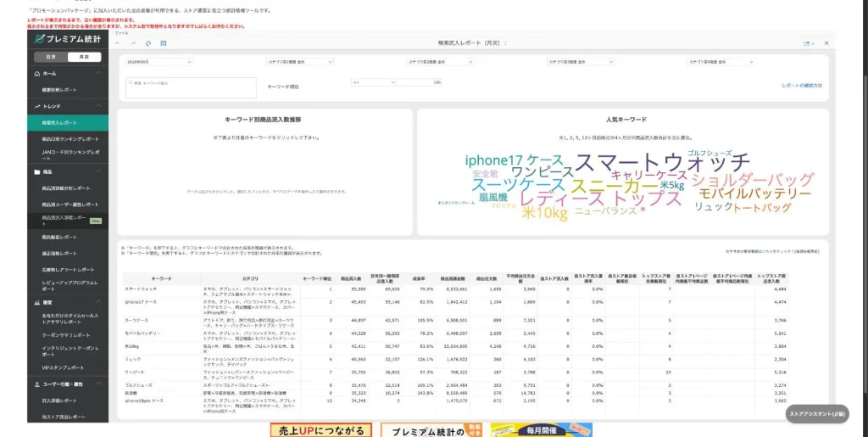Open レビューアッププログラムレポート
The image size is (868, 437).
pos(70,286)
